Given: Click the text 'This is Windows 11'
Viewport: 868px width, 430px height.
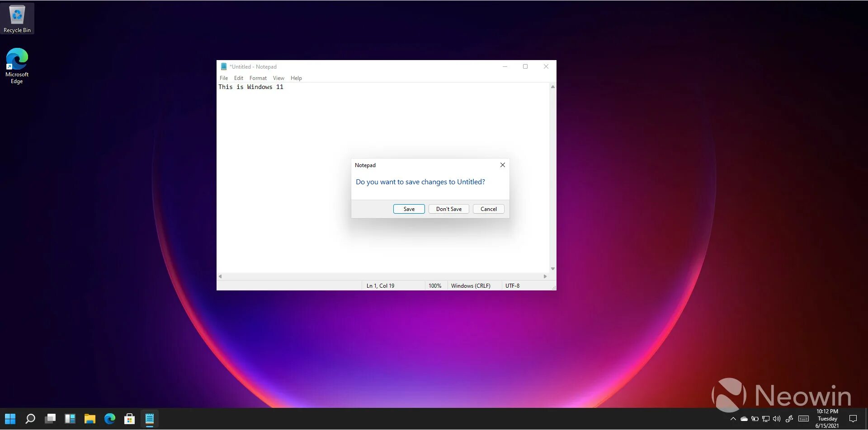Looking at the screenshot, I should point(251,87).
